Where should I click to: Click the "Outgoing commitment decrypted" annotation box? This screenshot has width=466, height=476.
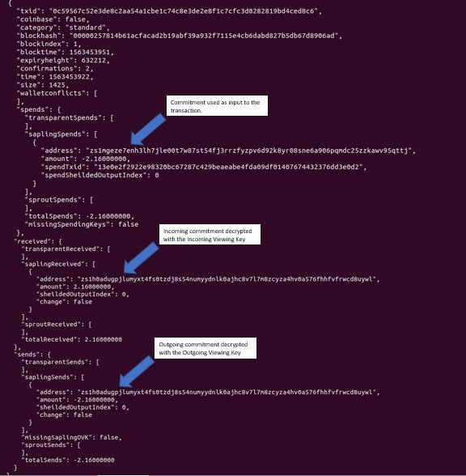click(205, 348)
